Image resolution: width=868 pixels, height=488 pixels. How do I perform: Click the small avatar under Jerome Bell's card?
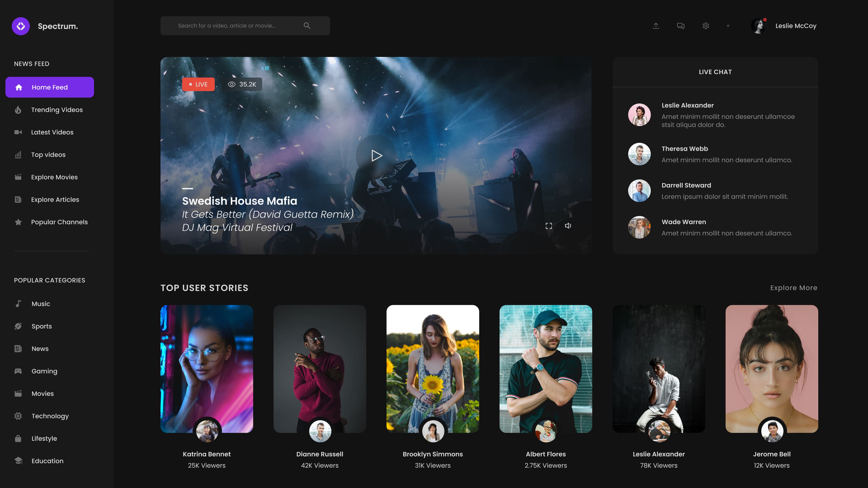point(772,431)
